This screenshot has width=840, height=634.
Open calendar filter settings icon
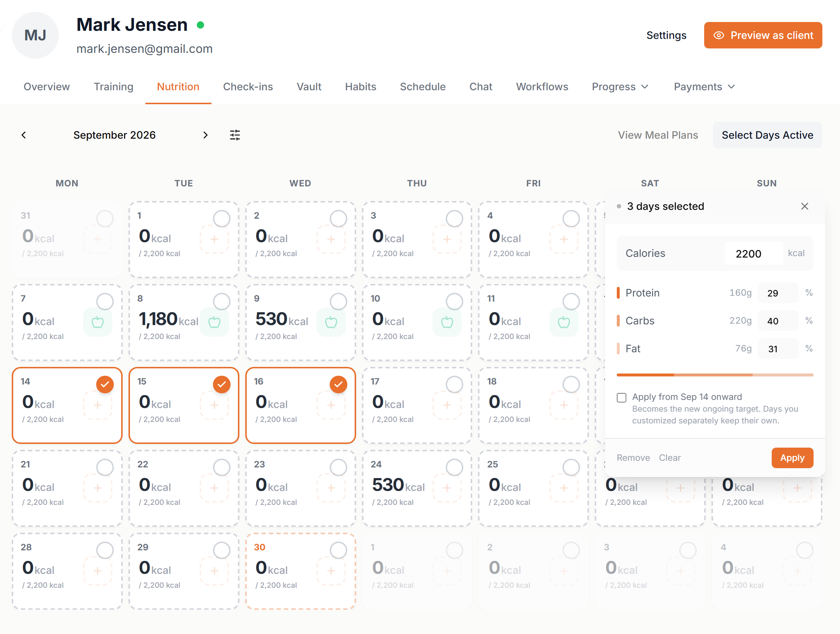tap(235, 135)
